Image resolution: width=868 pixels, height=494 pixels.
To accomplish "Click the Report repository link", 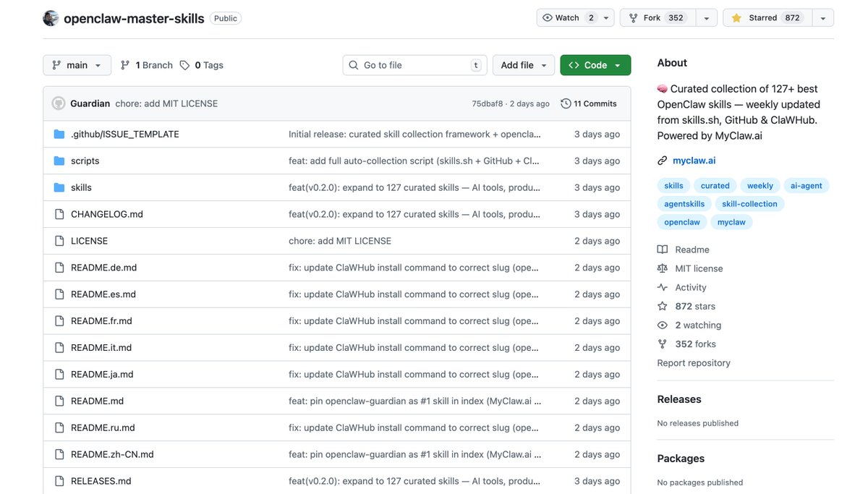I will click(x=694, y=363).
